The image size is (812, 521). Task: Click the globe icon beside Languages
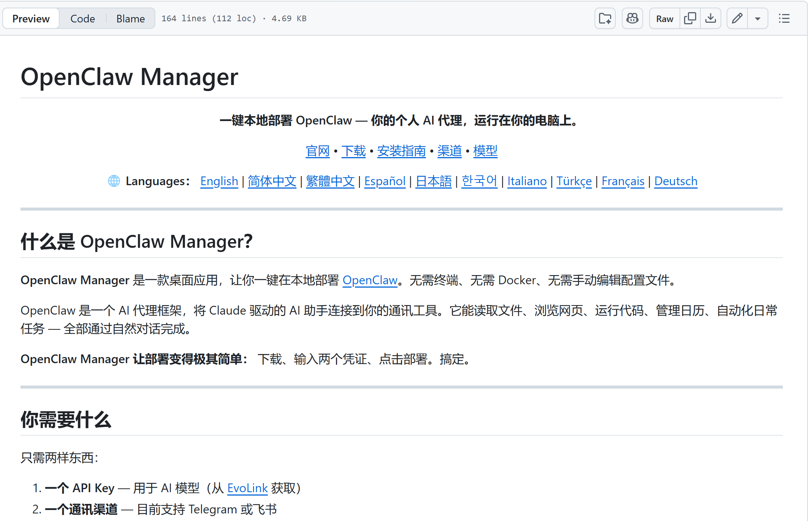(114, 181)
